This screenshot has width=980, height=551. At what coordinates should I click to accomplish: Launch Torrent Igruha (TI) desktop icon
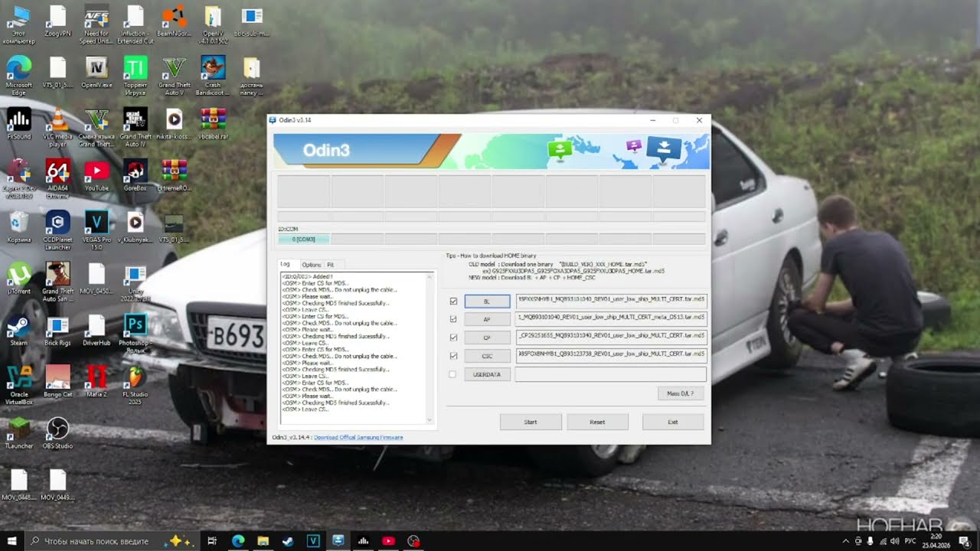point(136,75)
